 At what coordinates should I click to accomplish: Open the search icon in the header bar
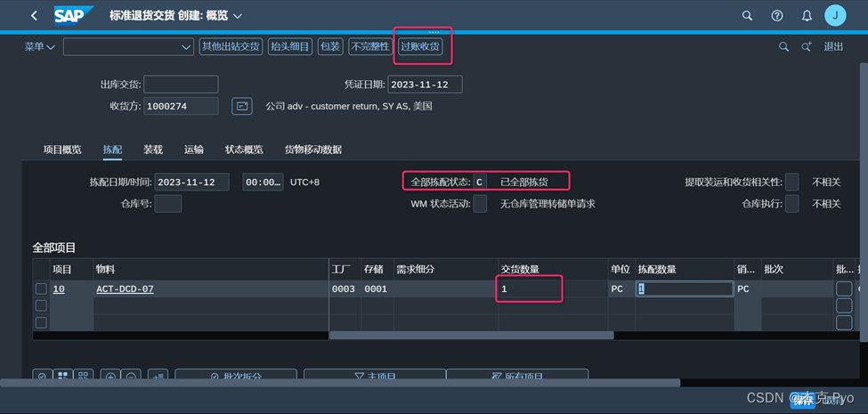click(747, 15)
